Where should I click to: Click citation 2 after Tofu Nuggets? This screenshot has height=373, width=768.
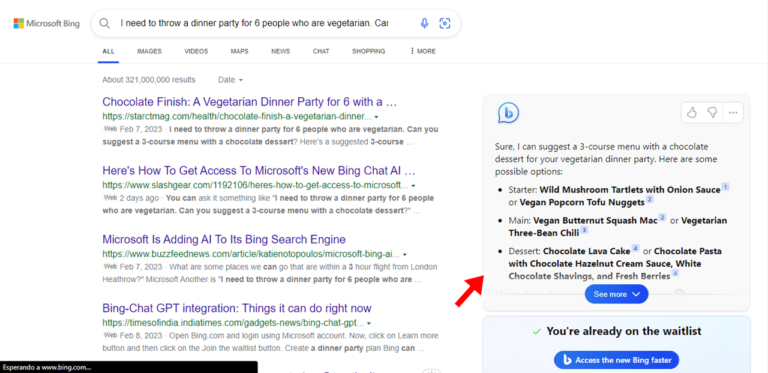(649, 199)
